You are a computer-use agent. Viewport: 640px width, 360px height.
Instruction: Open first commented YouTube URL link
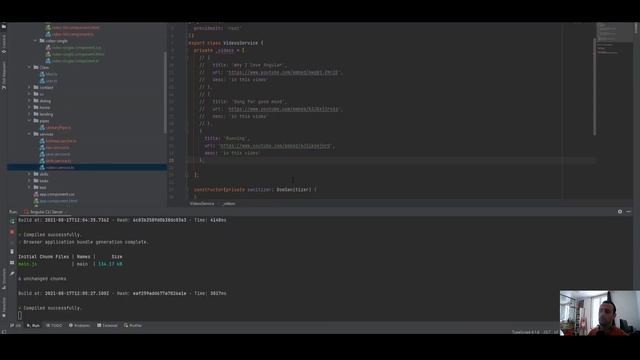283,72
